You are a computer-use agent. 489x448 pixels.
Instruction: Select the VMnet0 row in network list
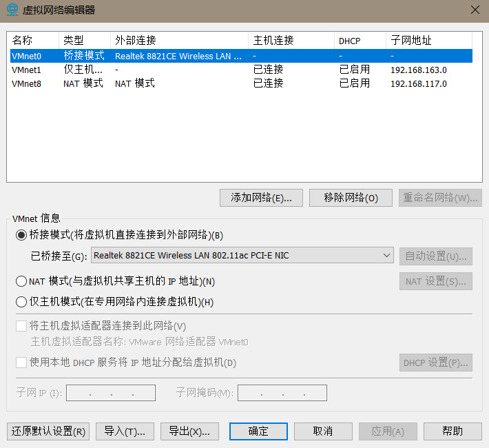pyautogui.click(x=241, y=56)
